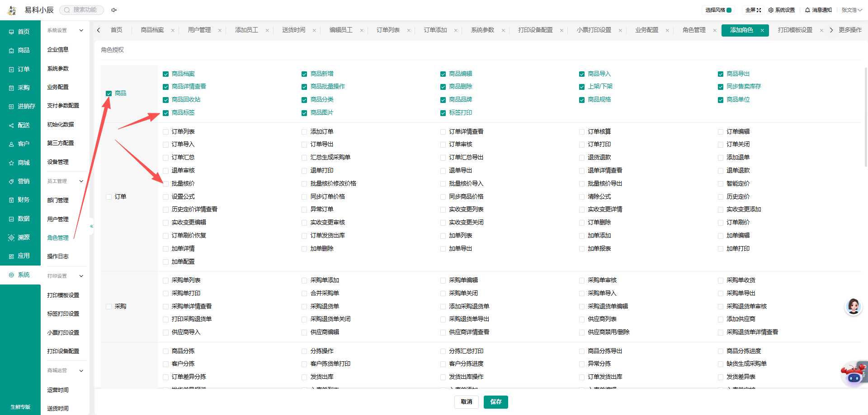The image size is (868, 415).
Task: Uncheck the 商品标签 permission checkbox
Action: point(165,113)
